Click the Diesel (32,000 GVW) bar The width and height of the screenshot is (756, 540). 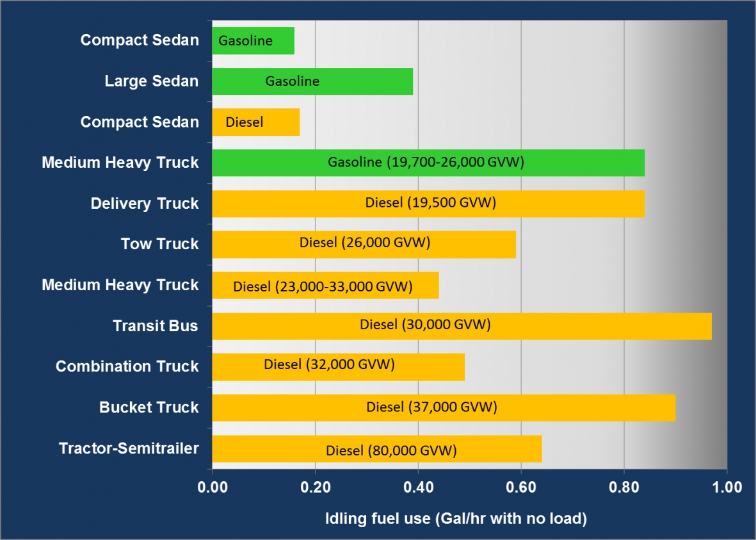(338, 366)
